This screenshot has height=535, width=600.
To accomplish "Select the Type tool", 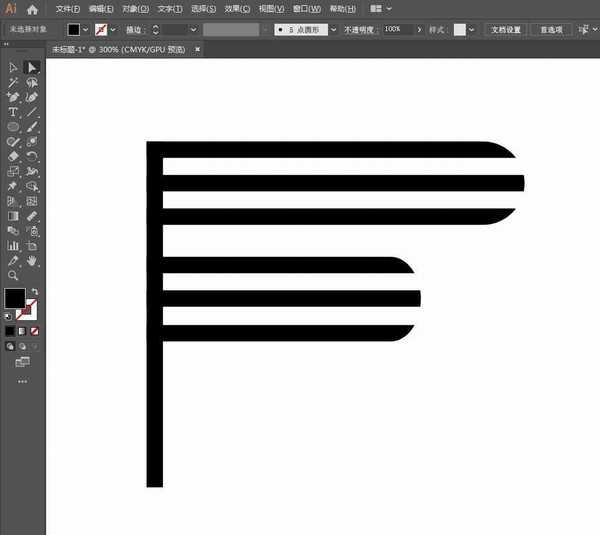I will pyautogui.click(x=13, y=112).
